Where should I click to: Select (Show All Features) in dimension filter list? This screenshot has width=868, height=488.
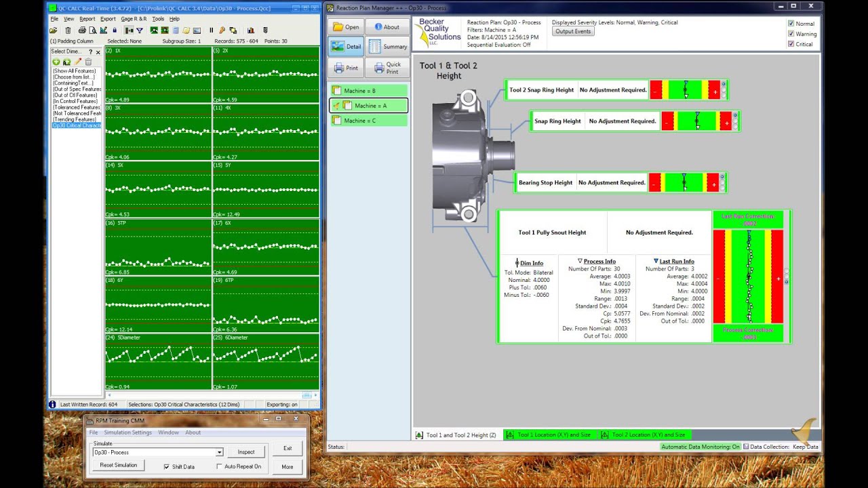[75, 71]
